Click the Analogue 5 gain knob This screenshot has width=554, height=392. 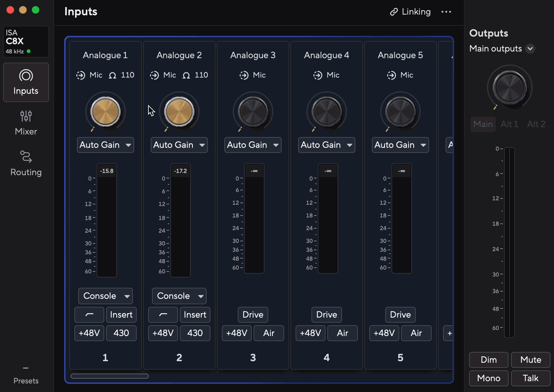(400, 112)
